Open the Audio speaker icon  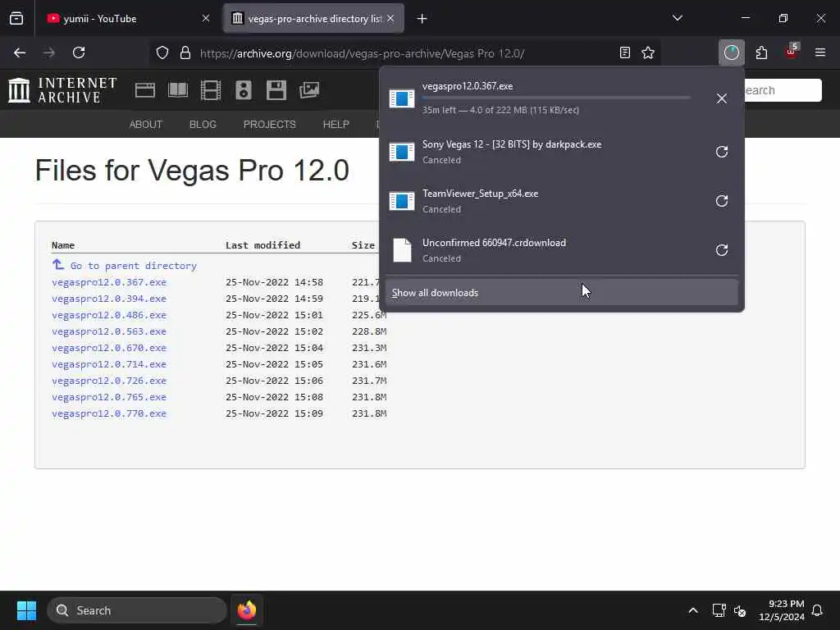tap(243, 90)
